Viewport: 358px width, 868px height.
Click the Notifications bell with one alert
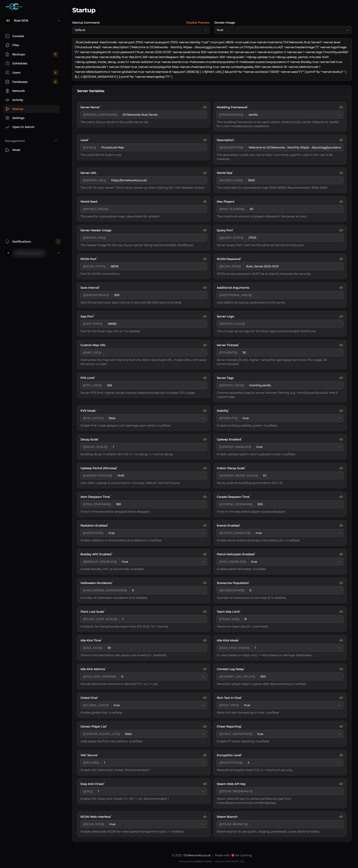point(21,241)
